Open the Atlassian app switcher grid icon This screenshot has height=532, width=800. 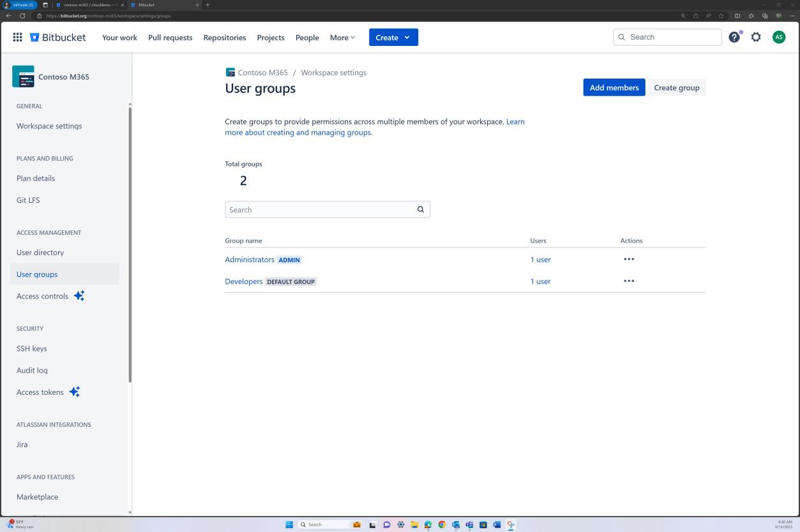coord(17,37)
